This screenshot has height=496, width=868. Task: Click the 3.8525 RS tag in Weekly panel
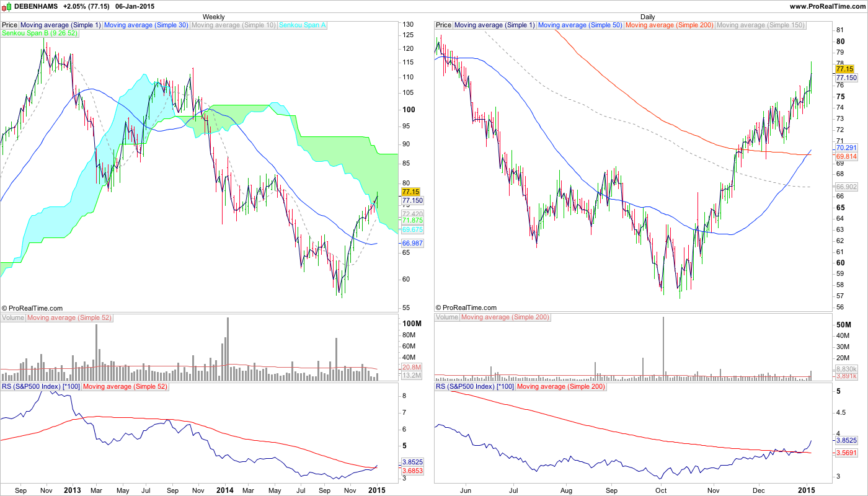(412, 462)
